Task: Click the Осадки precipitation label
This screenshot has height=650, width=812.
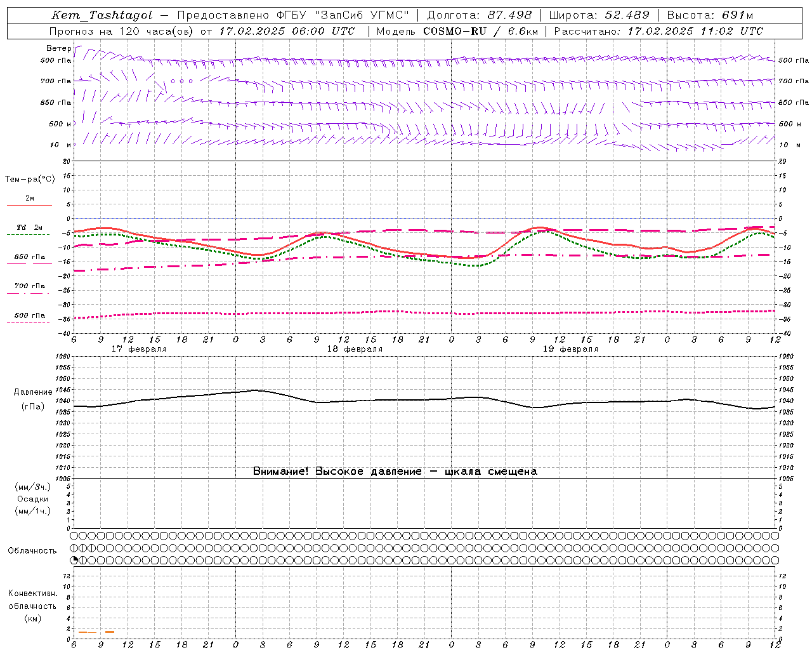Action: pyautogui.click(x=33, y=499)
